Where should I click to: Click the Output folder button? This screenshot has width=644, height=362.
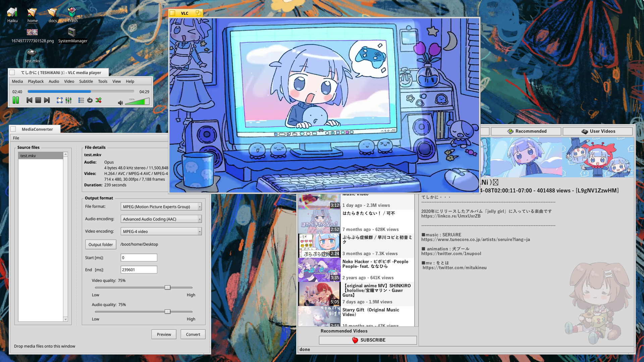pyautogui.click(x=101, y=244)
